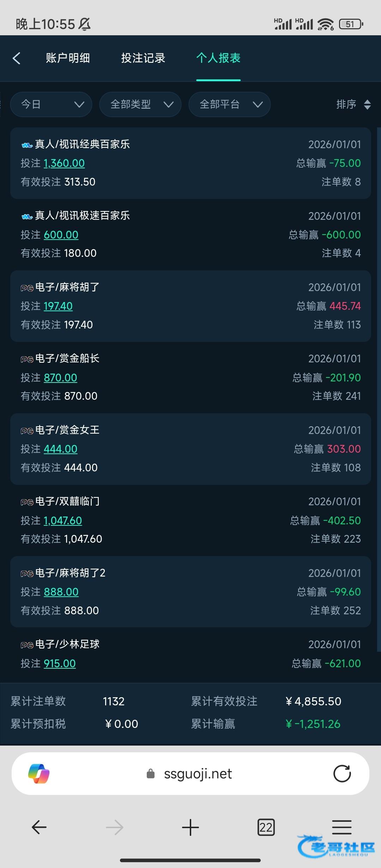The width and height of the screenshot is (381, 868).
Task: Click the Copilot icon in address bar
Action: coord(39,773)
